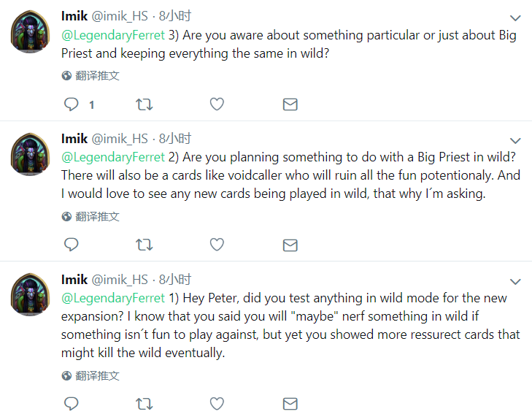Like the third tweet starting Hey Peter
532x417 pixels.
pos(217,403)
